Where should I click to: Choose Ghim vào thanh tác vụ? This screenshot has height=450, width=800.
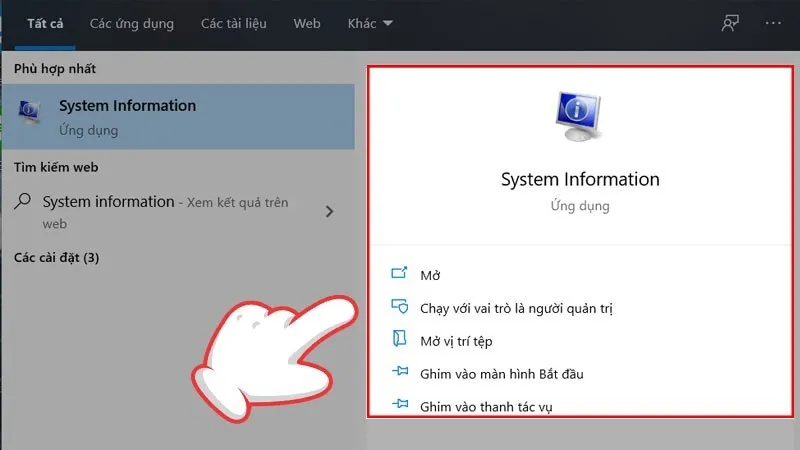tap(486, 407)
